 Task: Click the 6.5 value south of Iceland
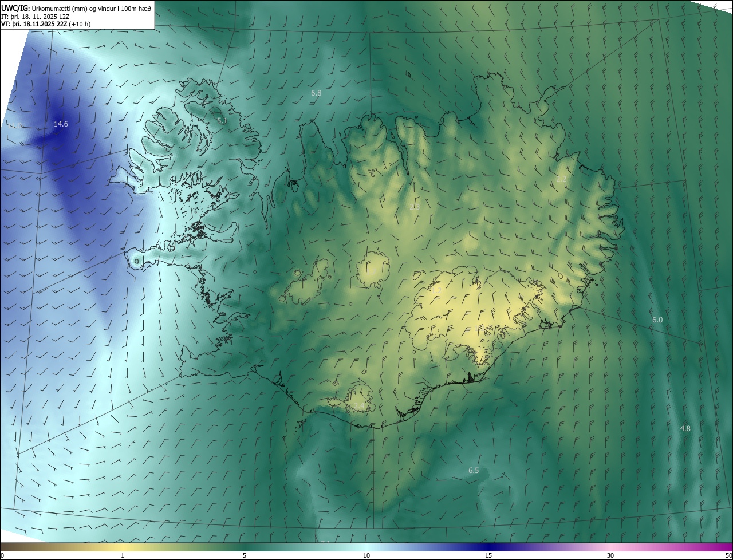tap(474, 471)
